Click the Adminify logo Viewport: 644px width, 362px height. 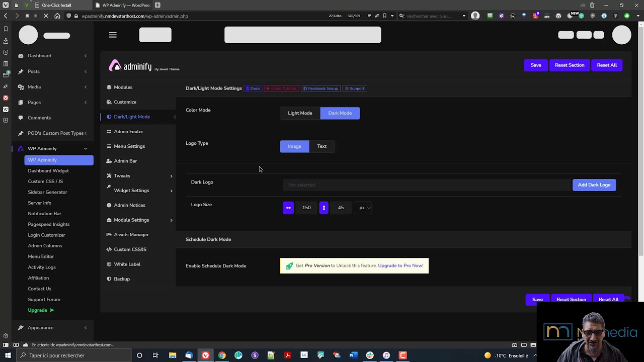(x=130, y=66)
